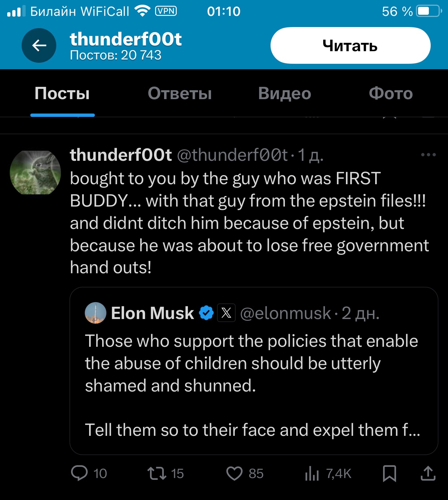This screenshot has height=500, width=448.
Task: Click the X affiliate badge icon
Action: pos(226,313)
